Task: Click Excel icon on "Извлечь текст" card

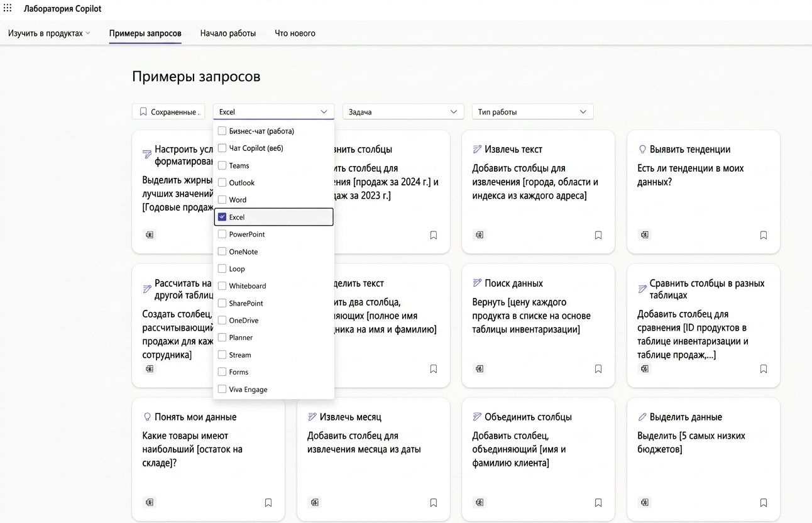Action: (x=480, y=235)
